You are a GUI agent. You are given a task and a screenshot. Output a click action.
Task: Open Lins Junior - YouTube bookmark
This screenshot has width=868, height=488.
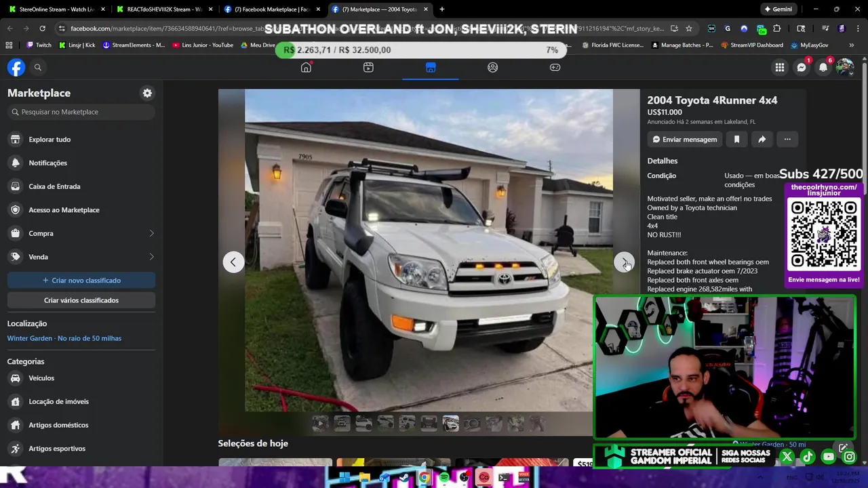point(203,45)
